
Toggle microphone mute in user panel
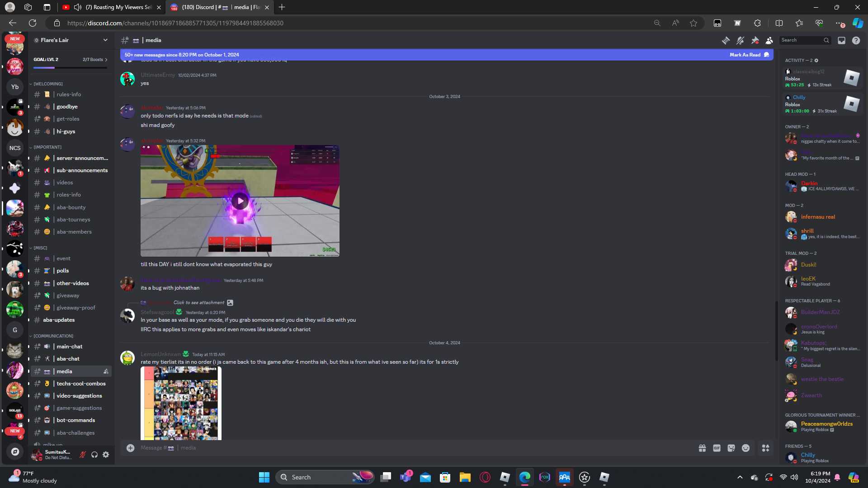[82, 455]
